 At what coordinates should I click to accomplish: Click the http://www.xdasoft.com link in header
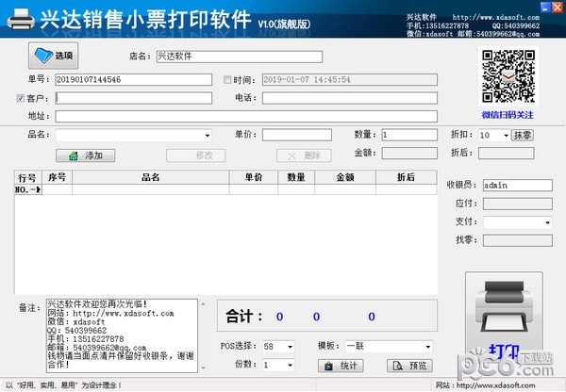click(x=496, y=17)
